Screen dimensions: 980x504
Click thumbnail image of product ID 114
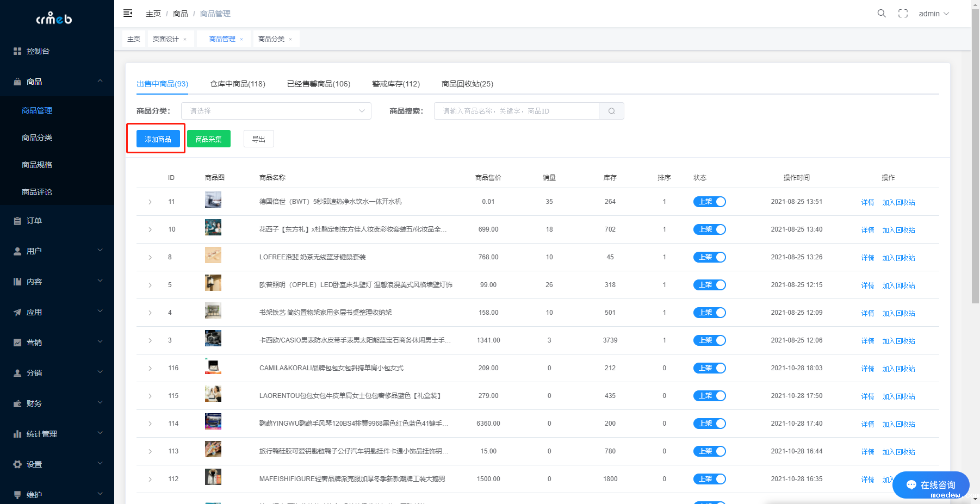(213, 422)
